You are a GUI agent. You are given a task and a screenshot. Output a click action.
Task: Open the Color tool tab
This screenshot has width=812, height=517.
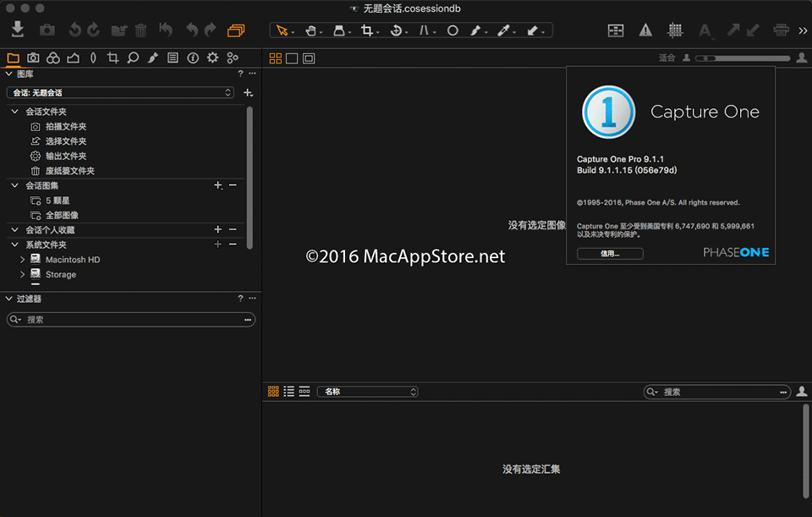pyautogui.click(x=53, y=58)
